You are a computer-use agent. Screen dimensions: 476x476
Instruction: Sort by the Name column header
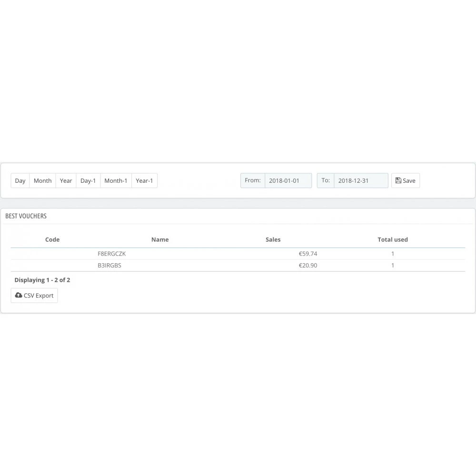tap(160, 239)
